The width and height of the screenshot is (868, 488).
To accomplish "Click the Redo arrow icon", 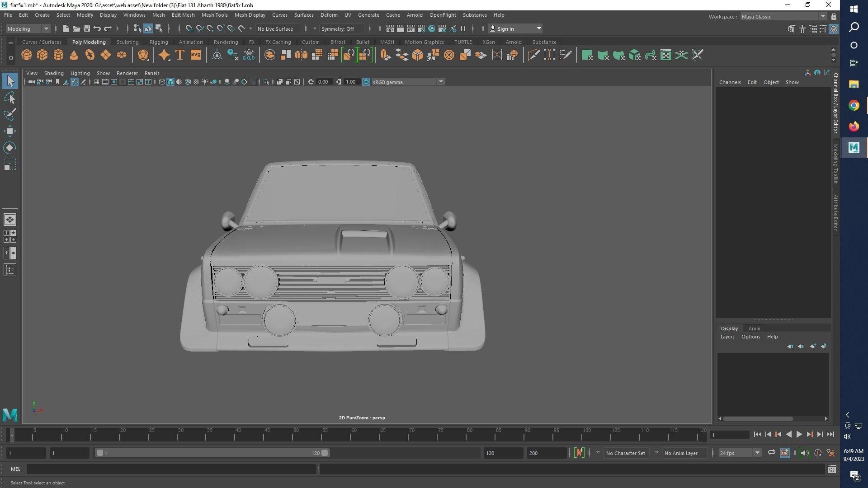I will tap(108, 28).
